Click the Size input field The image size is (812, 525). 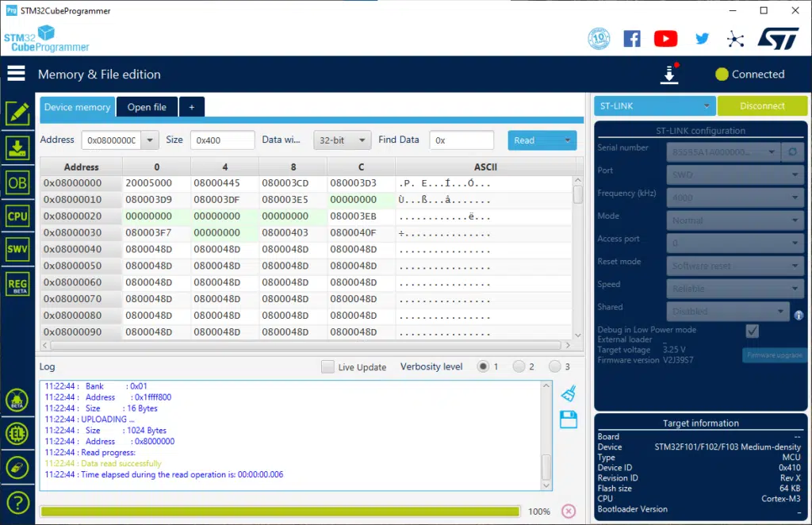tap(223, 140)
